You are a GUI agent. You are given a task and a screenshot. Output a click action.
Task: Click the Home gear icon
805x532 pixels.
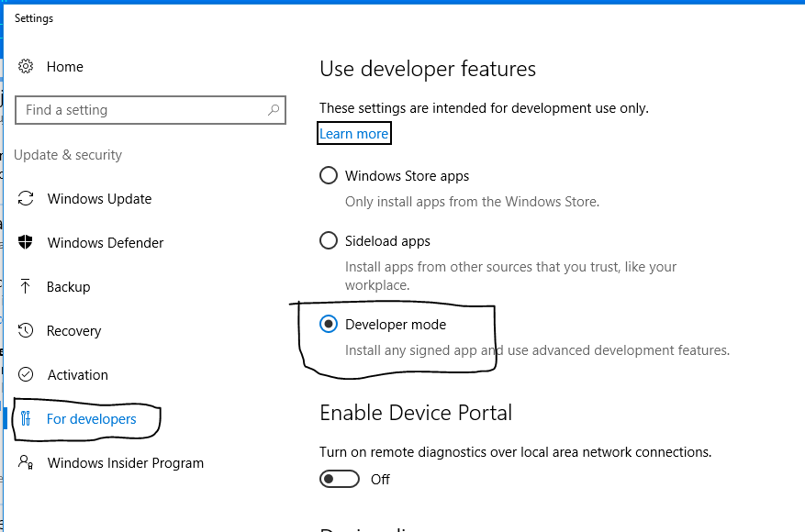coord(26,66)
